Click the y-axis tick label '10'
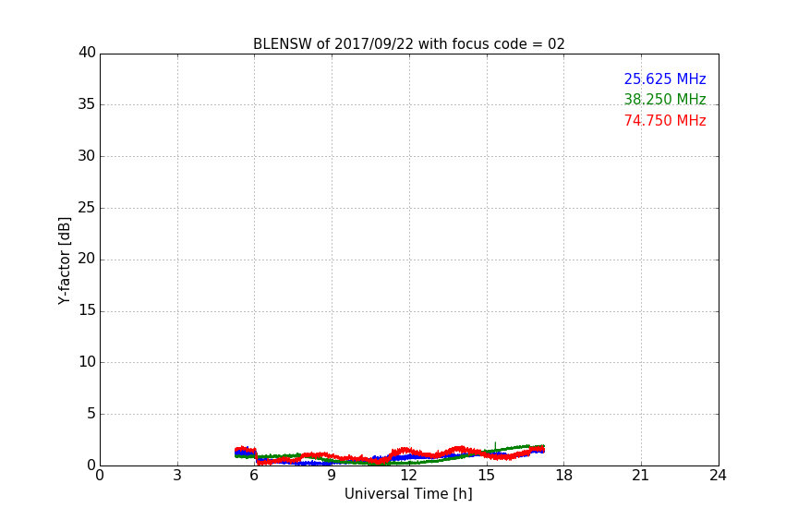This screenshot has height=532, width=798. pos(87,362)
